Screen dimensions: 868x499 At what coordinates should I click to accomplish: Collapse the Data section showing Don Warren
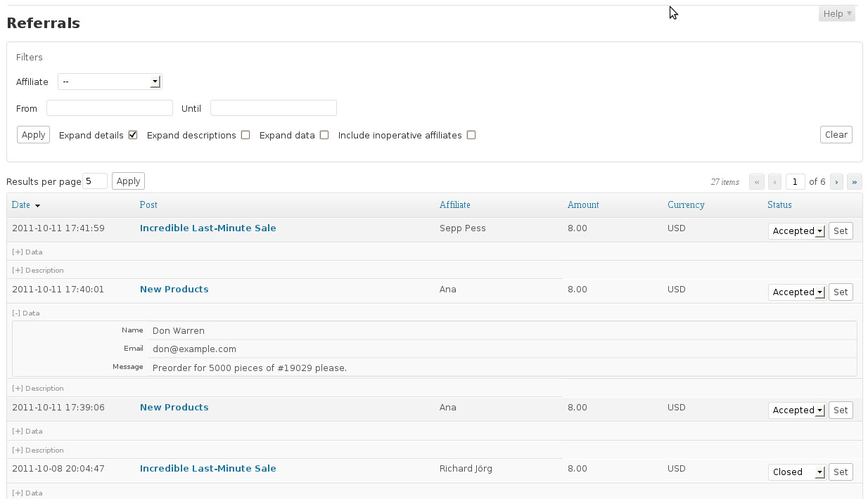coord(26,313)
